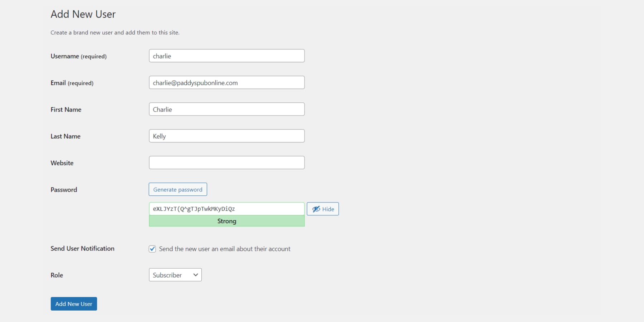Click the Hide button beside the password

(322, 209)
